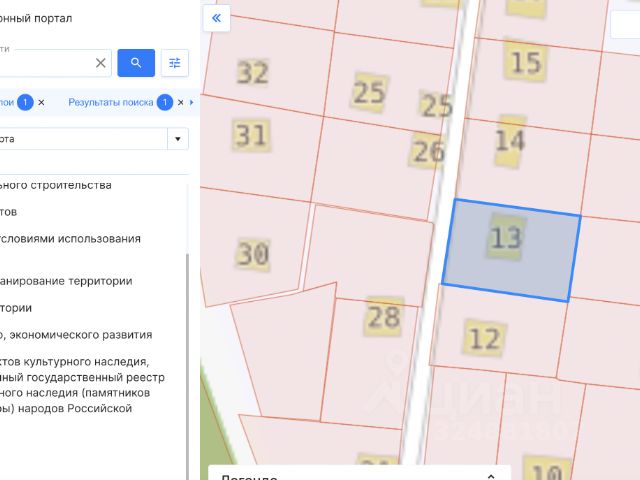Run search with blue magnifier button

coord(136,63)
